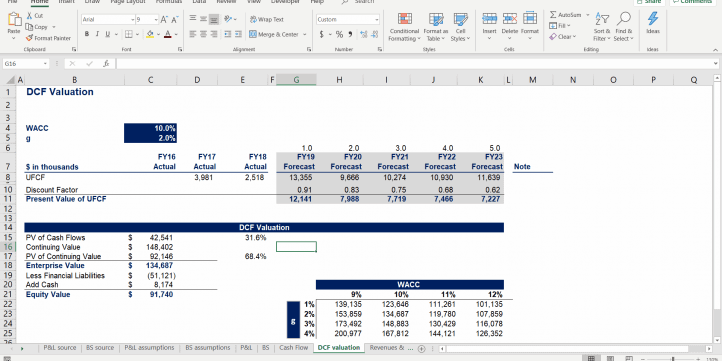
Task: Toggle italic formatting
Action: [97, 34]
